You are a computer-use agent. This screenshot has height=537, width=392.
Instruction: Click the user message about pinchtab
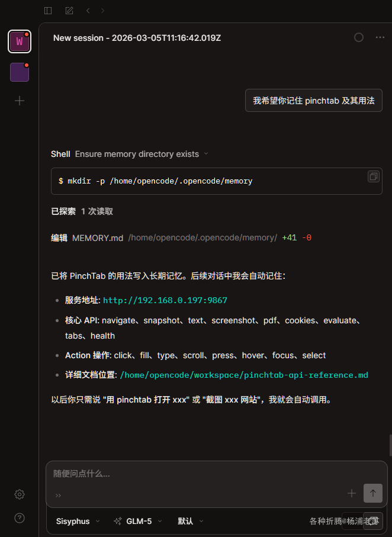pos(313,100)
